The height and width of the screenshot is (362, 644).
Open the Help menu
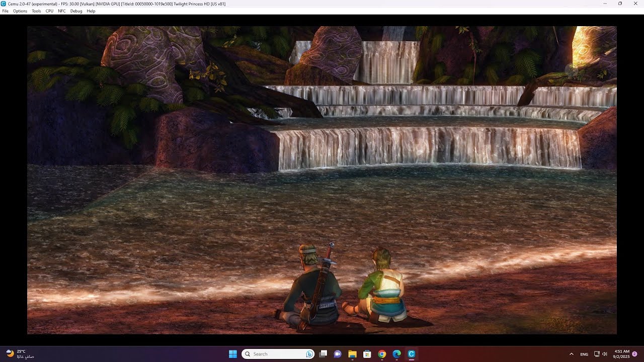click(x=91, y=11)
